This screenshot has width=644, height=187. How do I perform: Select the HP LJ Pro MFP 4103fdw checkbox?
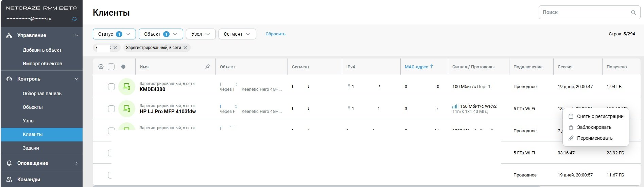point(111,109)
